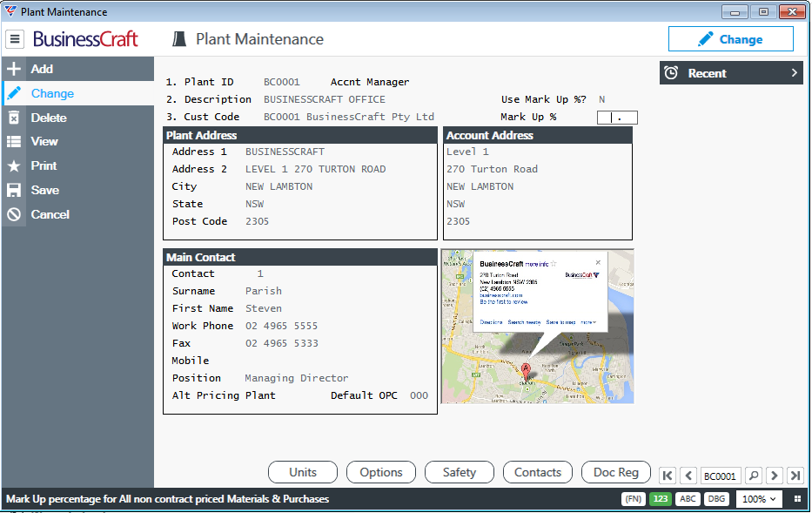Screen dimensions: 812x513
Task: Click the Plant ID value BC0001
Action: (x=282, y=82)
